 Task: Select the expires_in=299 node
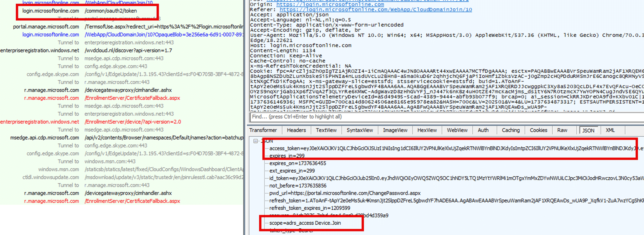click(x=287, y=156)
